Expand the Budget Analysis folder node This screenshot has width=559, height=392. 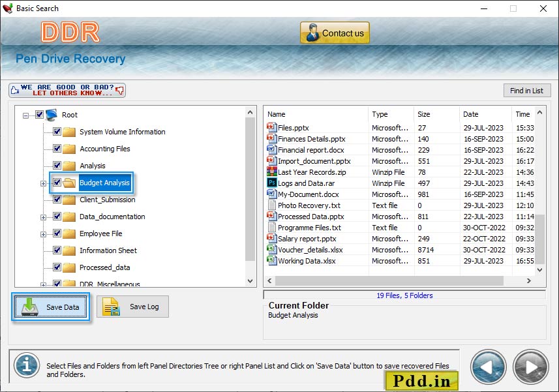click(43, 183)
